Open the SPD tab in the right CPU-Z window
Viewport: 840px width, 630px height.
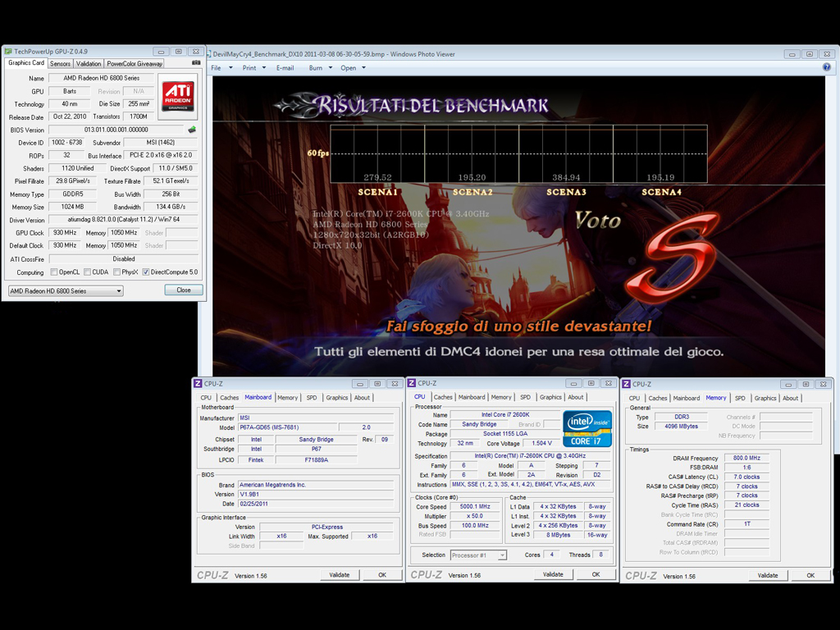pyautogui.click(x=740, y=398)
